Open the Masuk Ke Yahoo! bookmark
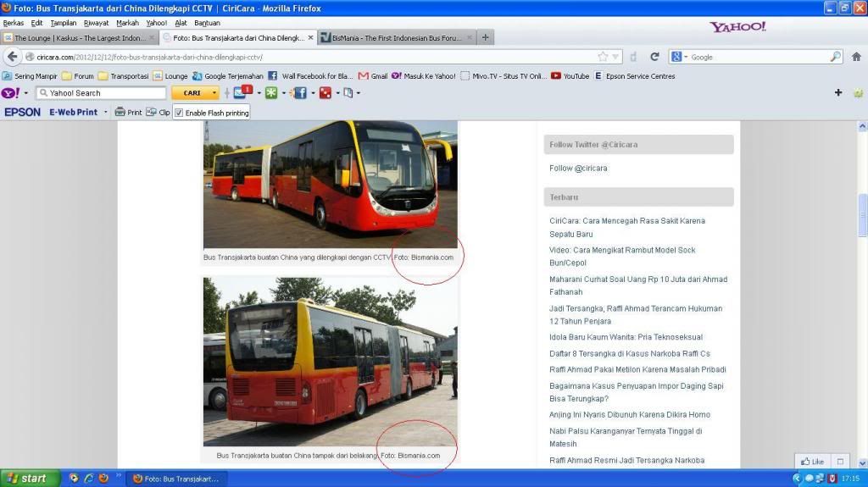The image size is (868, 487). 424,76
